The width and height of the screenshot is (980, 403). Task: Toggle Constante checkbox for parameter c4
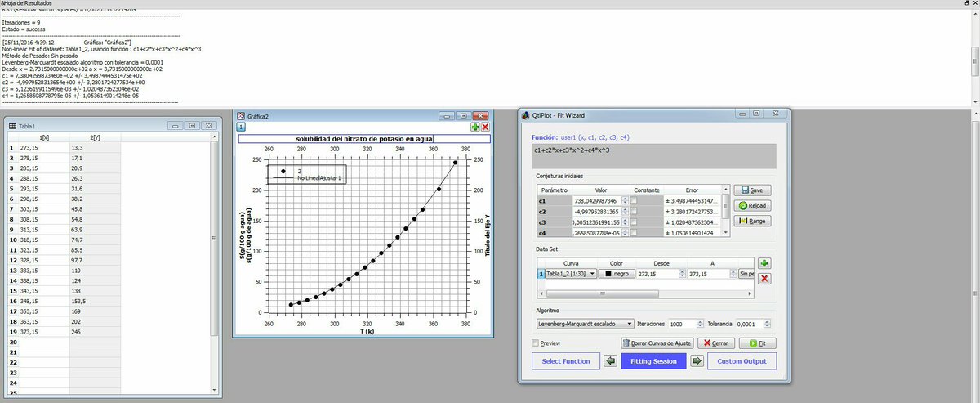(634, 233)
